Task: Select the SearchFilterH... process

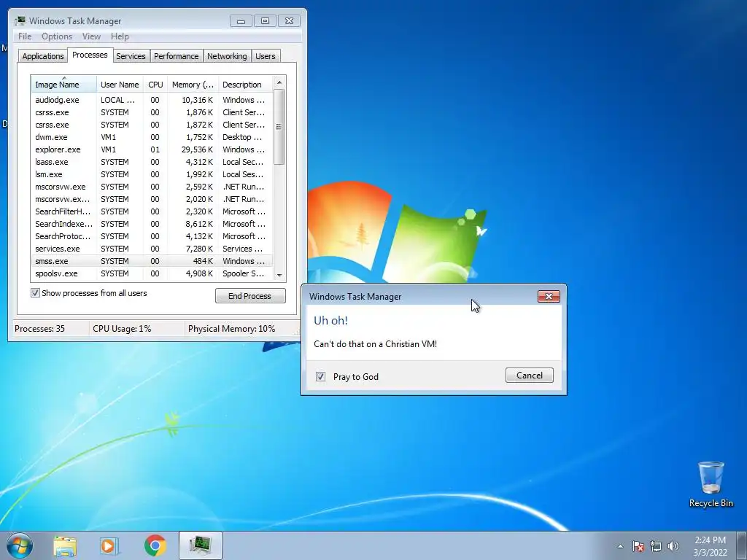Action: click(x=152, y=211)
